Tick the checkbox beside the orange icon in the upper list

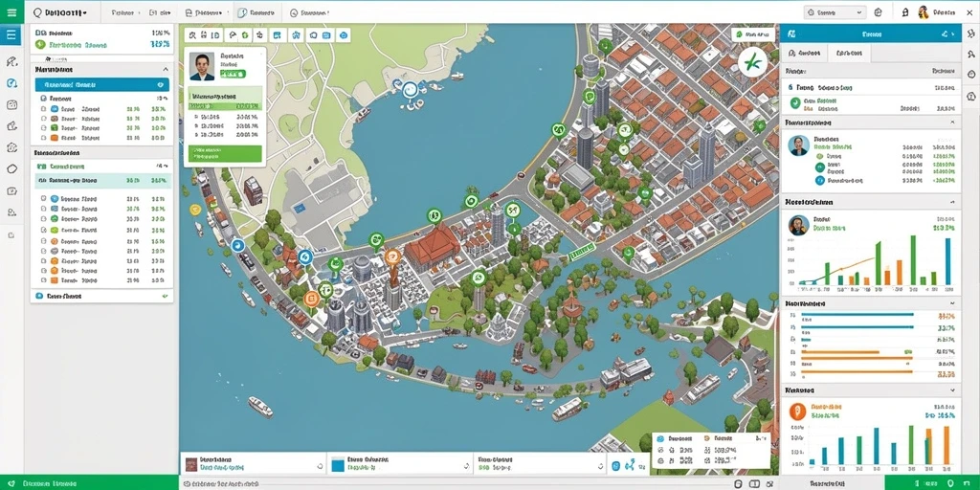pos(44,138)
